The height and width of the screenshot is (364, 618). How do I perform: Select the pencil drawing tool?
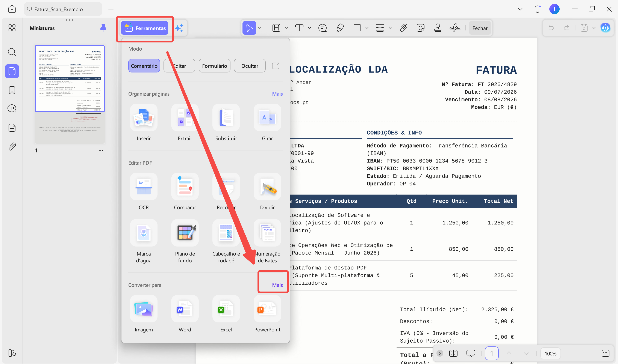coord(340,28)
